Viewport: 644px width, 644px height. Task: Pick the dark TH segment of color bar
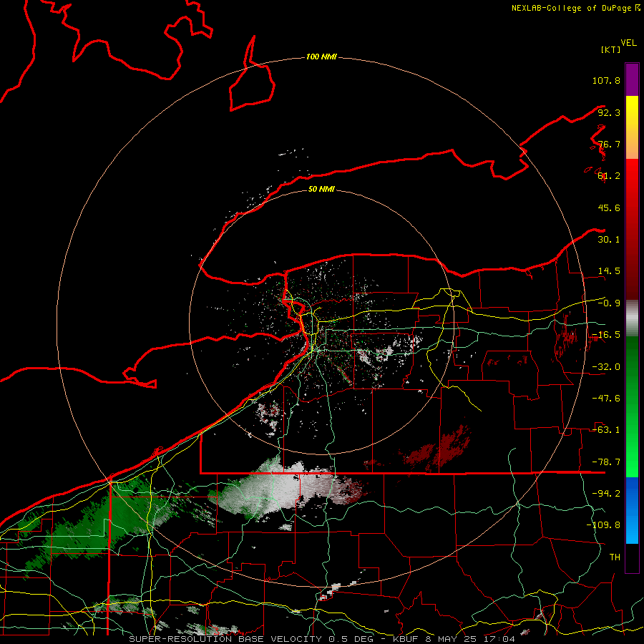(x=632, y=558)
